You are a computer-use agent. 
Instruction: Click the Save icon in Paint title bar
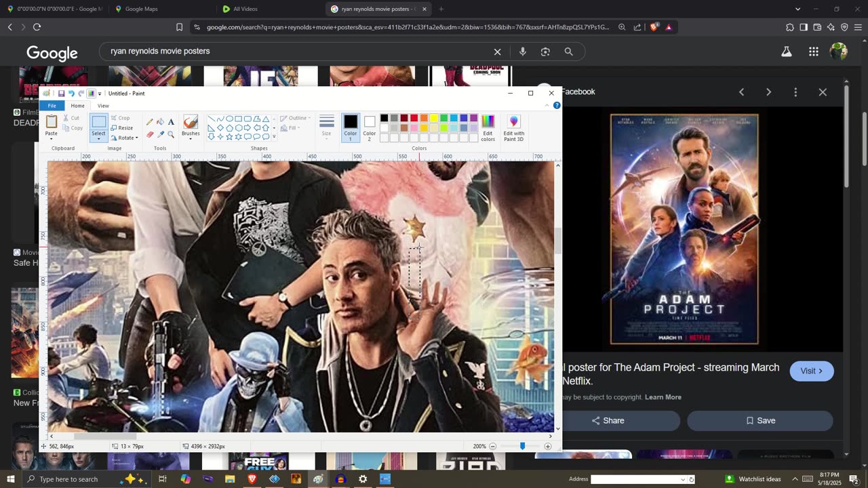click(x=61, y=94)
